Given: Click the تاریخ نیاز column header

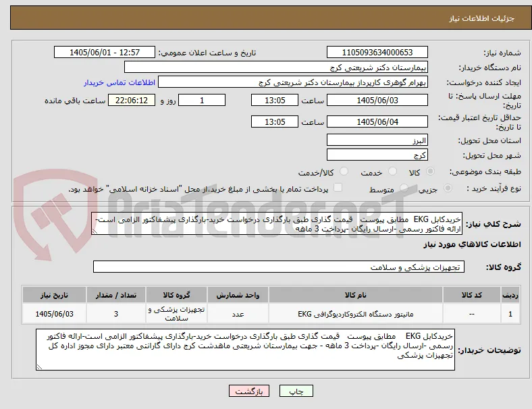Looking at the screenshot, I should (x=54, y=295).
